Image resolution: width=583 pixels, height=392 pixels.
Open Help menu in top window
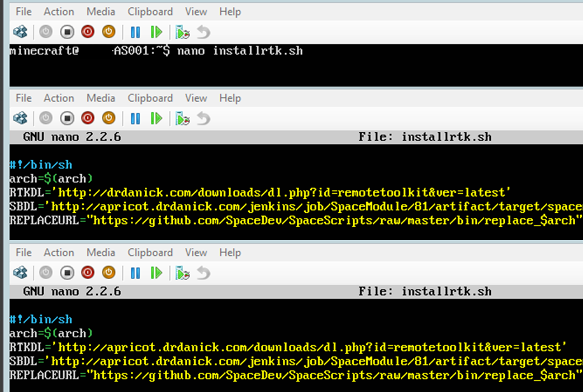[230, 12]
